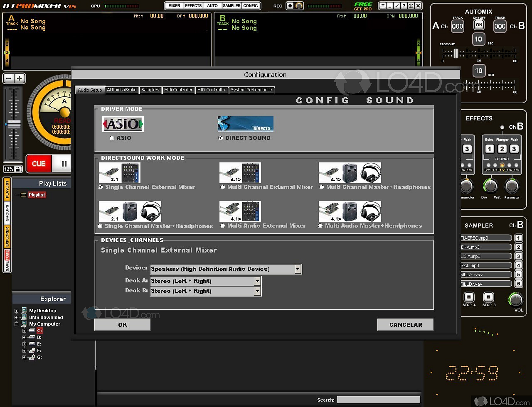
Task: Open the Device dropdown for Speakers selection
Action: pos(298,269)
